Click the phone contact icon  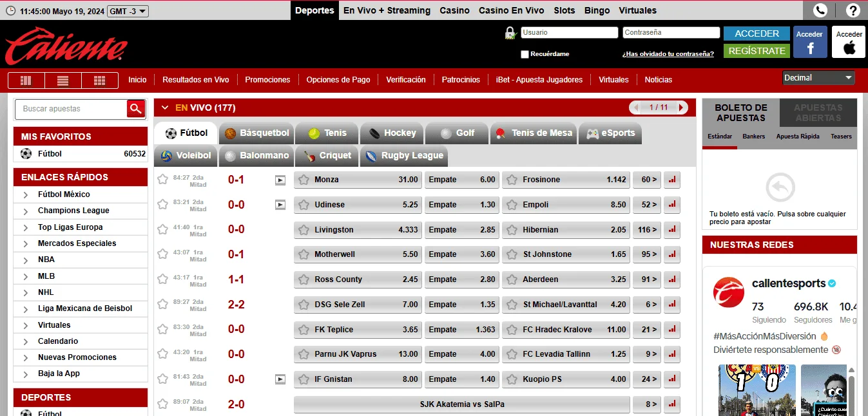pos(820,10)
